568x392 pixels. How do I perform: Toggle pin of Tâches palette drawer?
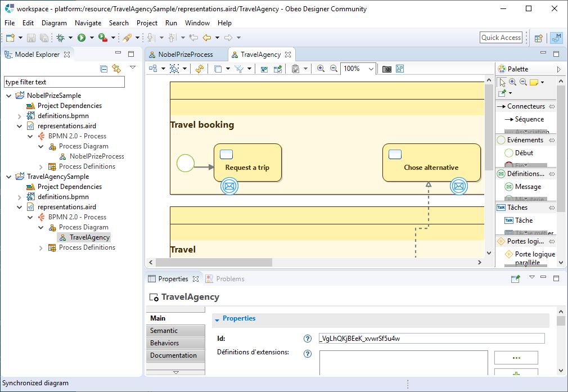(552, 208)
